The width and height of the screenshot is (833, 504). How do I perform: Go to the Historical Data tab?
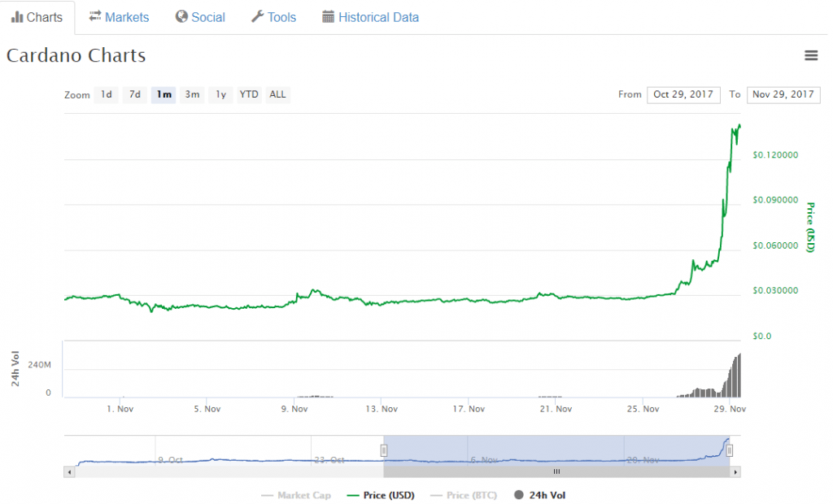pyautogui.click(x=370, y=17)
